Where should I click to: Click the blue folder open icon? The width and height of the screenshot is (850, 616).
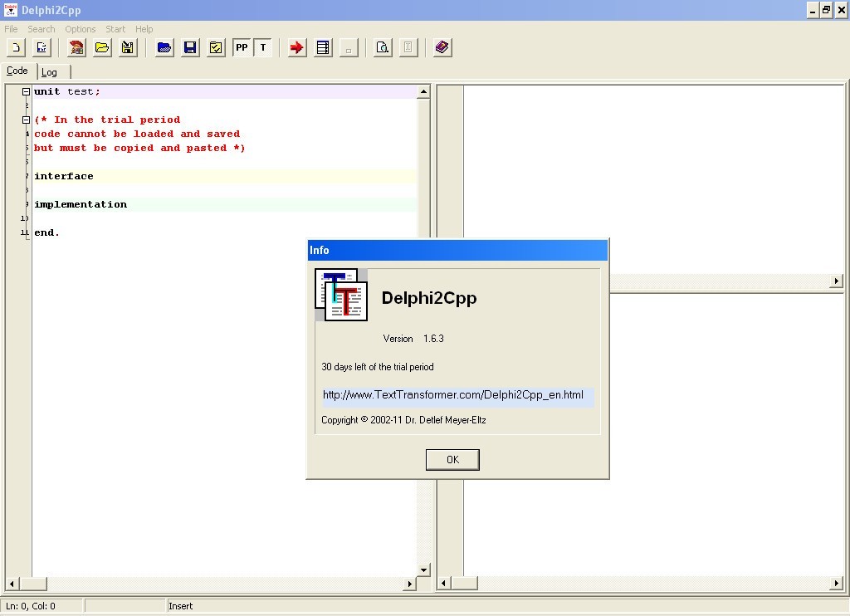(x=164, y=47)
